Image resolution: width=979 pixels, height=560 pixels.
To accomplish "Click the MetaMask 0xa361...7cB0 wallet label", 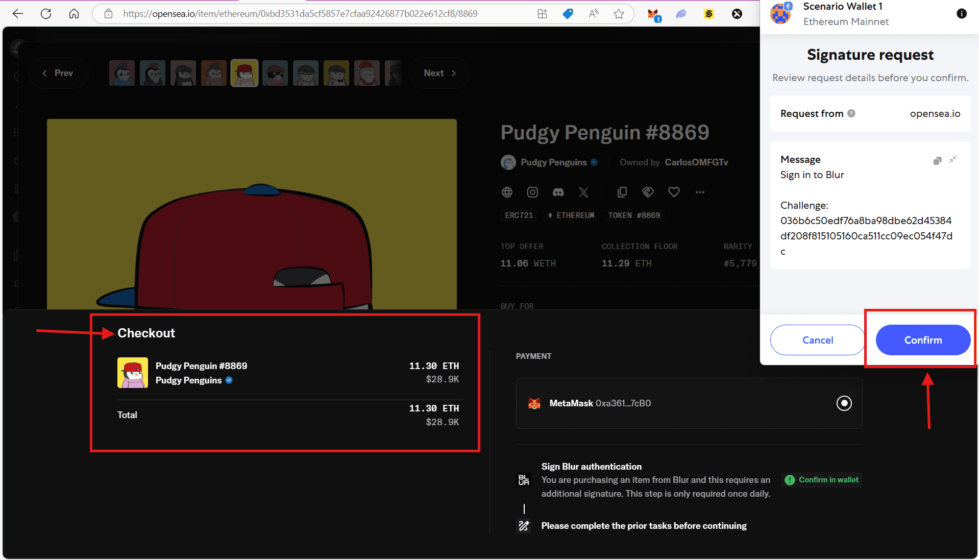I will [x=600, y=403].
